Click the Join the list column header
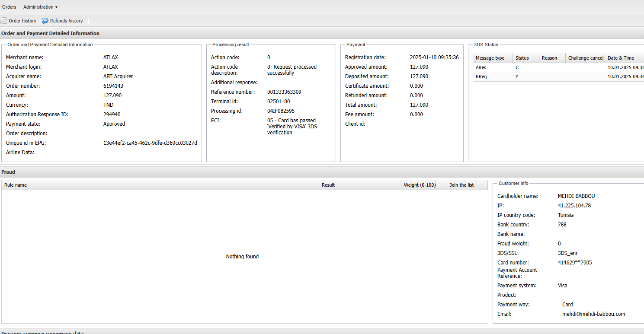 point(461,185)
